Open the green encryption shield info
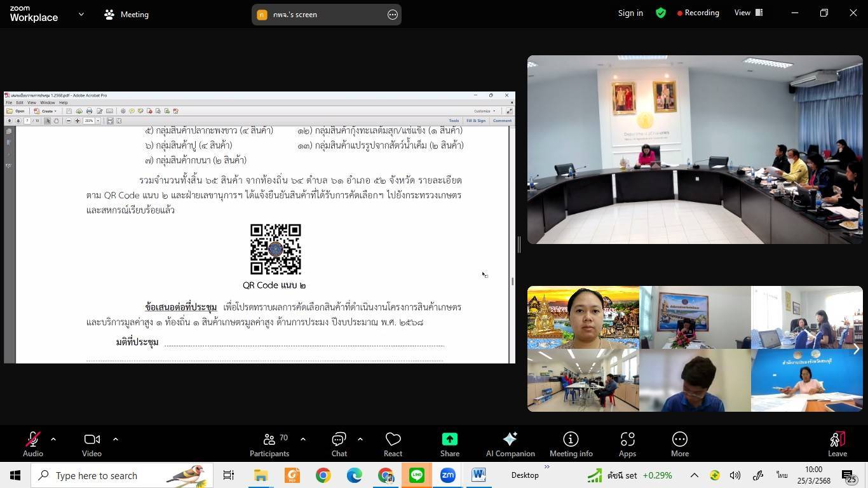This screenshot has width=868, height=488. [661, 13]
